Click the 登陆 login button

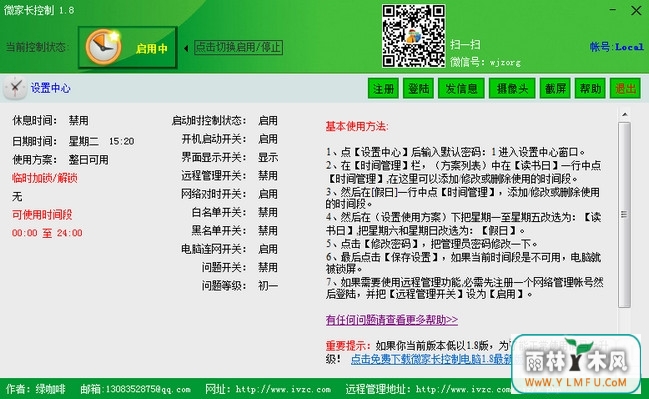coord(418,88)
